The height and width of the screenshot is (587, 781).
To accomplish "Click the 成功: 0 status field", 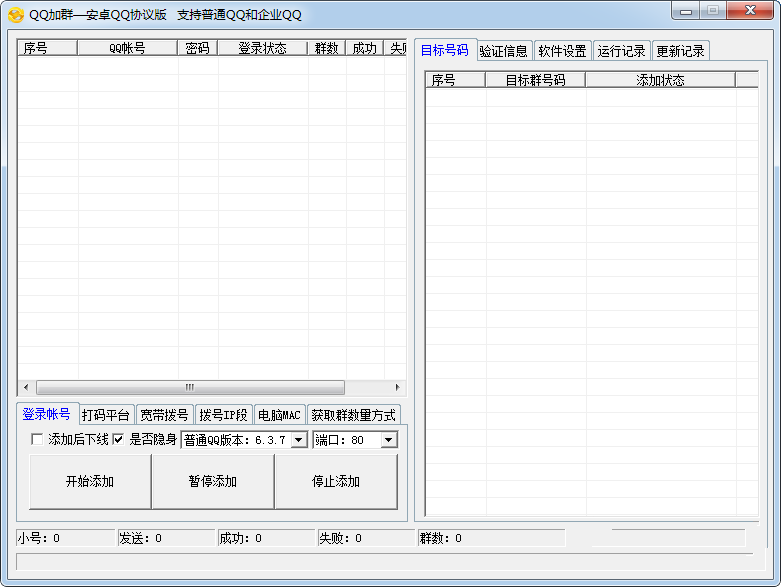I will (x=266, y=538).
